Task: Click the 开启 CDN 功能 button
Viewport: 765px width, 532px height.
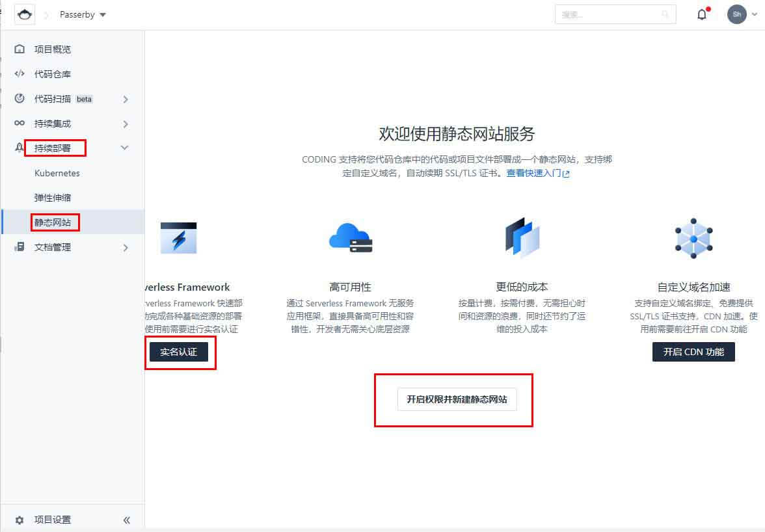Action: [x=693, y=352]
